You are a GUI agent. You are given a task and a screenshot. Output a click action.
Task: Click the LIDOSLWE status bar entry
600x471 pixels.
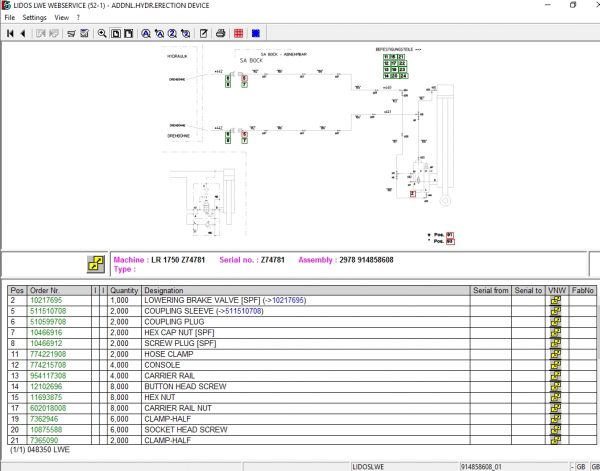click(x=368, y=467)
